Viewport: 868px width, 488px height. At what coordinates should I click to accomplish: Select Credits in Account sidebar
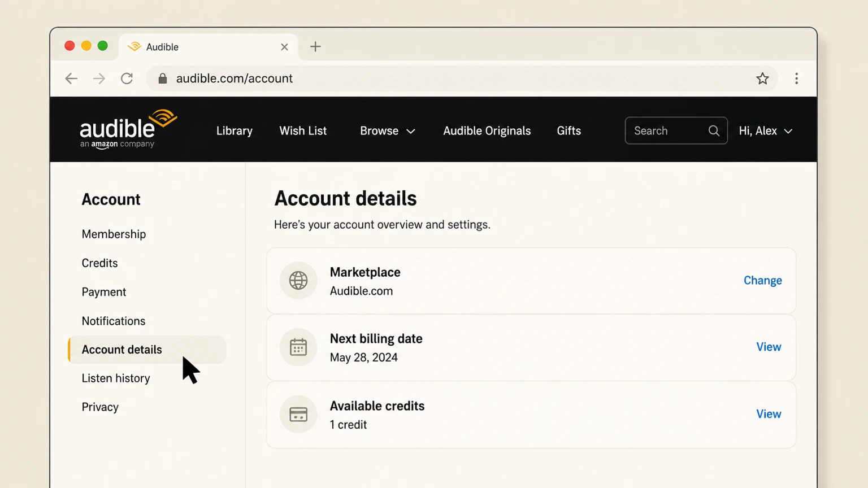pos(99,263)
